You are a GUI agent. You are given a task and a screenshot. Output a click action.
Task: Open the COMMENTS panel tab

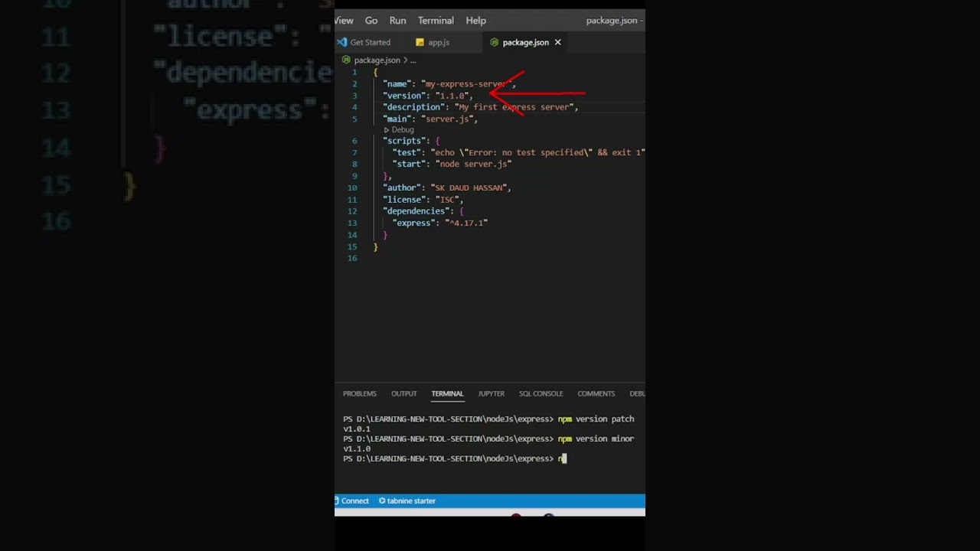pyautogui.click(x=596, y=393)
